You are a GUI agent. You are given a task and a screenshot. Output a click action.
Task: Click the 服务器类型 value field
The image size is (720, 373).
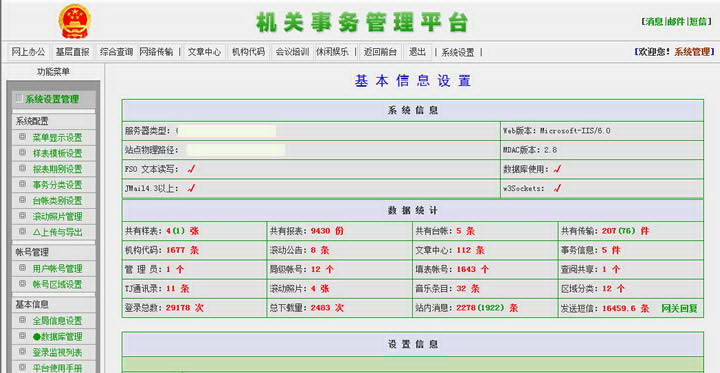[x=226, y=131]
